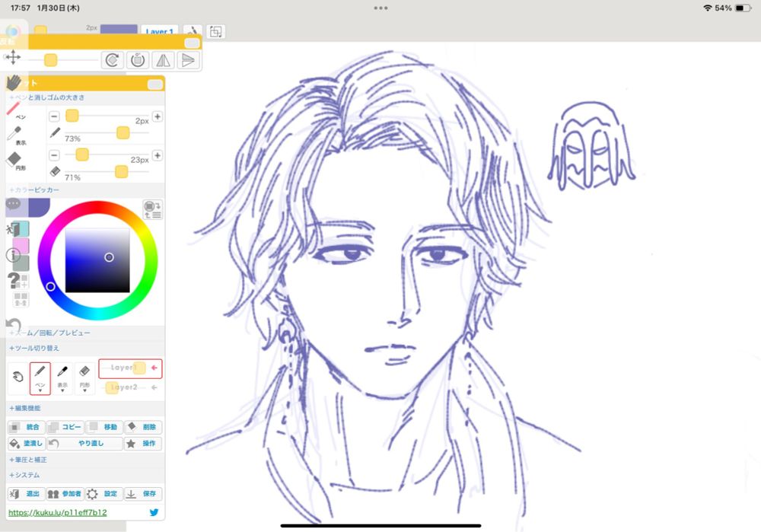Activate Layer1 with the pink arrow

[154, 368]
